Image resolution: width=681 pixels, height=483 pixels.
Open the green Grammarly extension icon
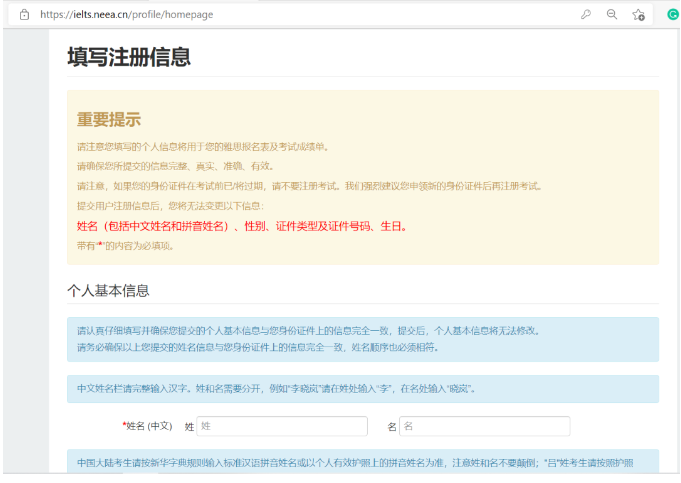[x=673, y=14]
